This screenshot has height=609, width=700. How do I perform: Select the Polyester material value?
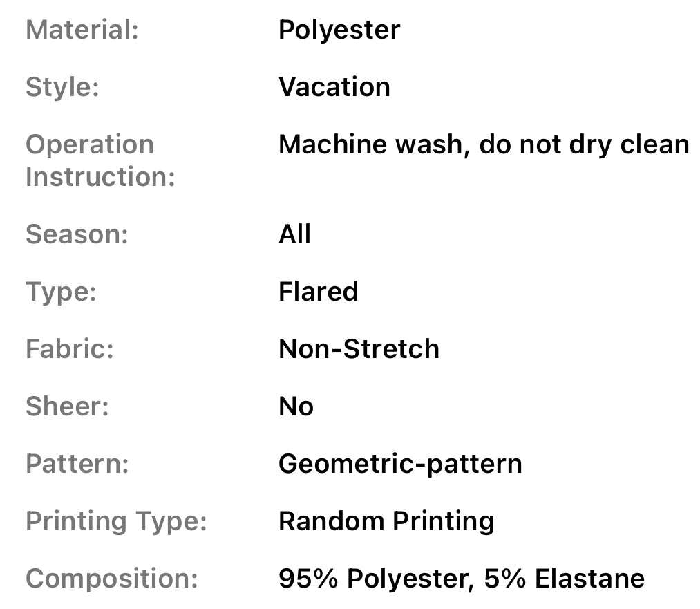click(339, 30)
